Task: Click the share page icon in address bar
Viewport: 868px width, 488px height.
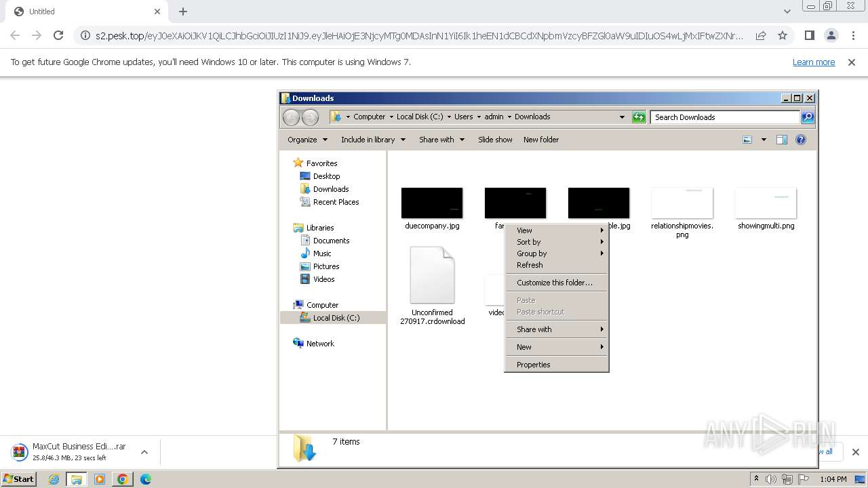Action: (761, 35)
